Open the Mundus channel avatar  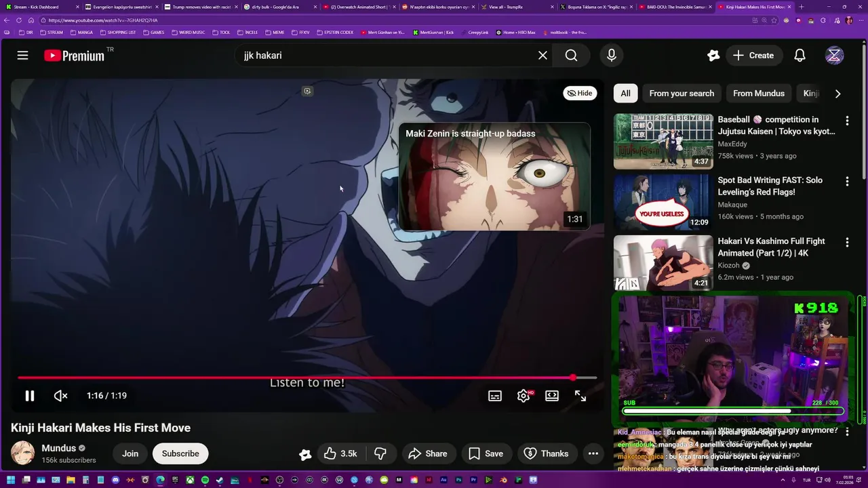pyautogui.click(x=22, y=453)
